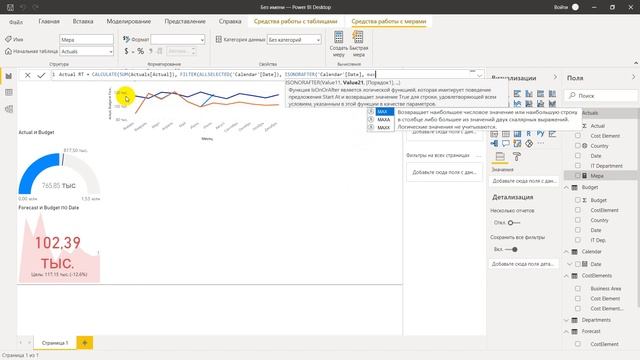Add a new page with plus button

point(84,342)
